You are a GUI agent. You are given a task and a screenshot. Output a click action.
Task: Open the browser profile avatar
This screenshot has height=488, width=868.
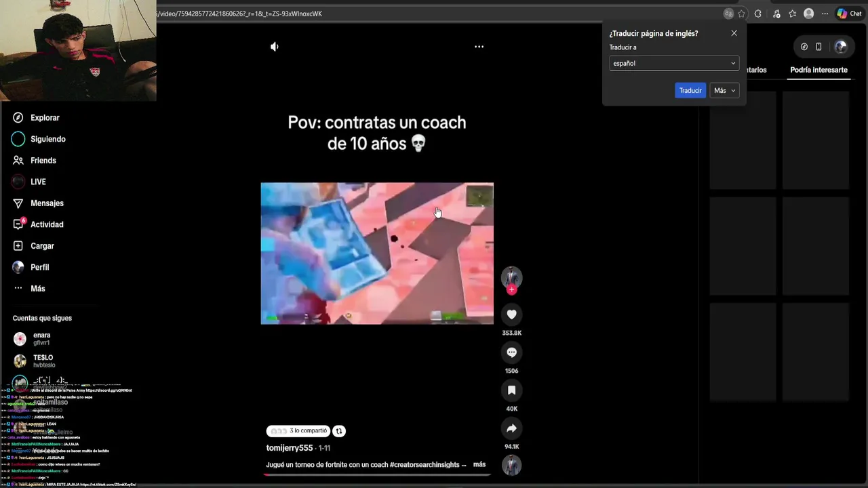pyautogui.click(x=808, y=14)
